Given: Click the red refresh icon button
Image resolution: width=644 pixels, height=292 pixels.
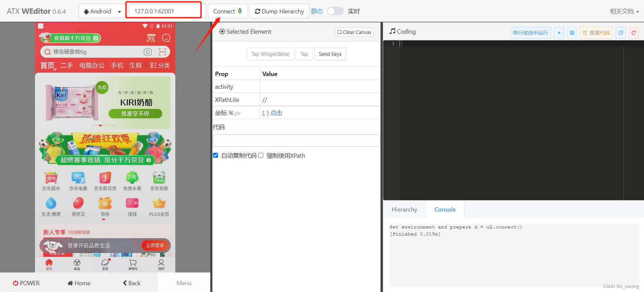Looking at the screenshot, I should click(x=634, y=33).
